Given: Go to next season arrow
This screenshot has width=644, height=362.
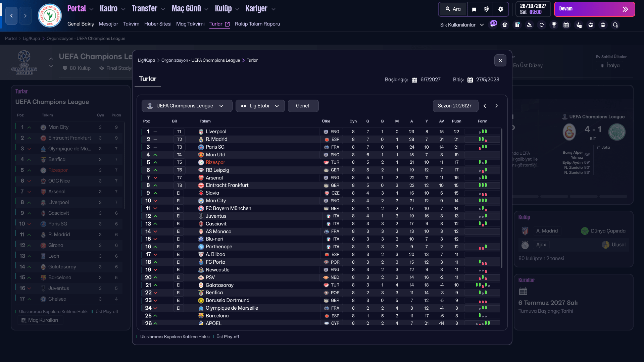Looking at the screenshot, I should [x=497, y=106].
